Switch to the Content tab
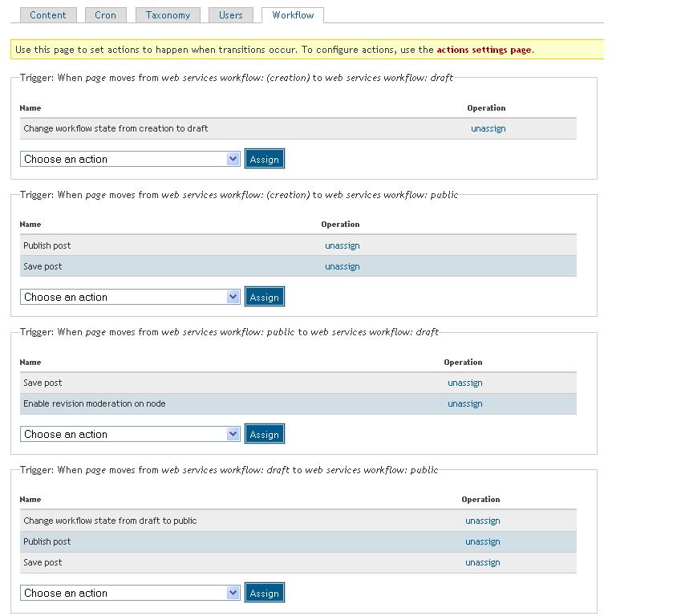The image size is (673, 616). click(x=48, y=14)
